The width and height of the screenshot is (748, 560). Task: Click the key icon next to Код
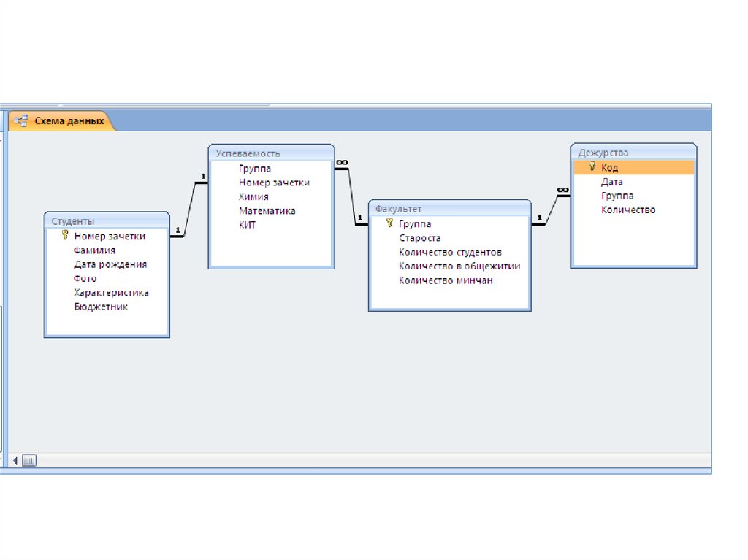tap(592, 167)
